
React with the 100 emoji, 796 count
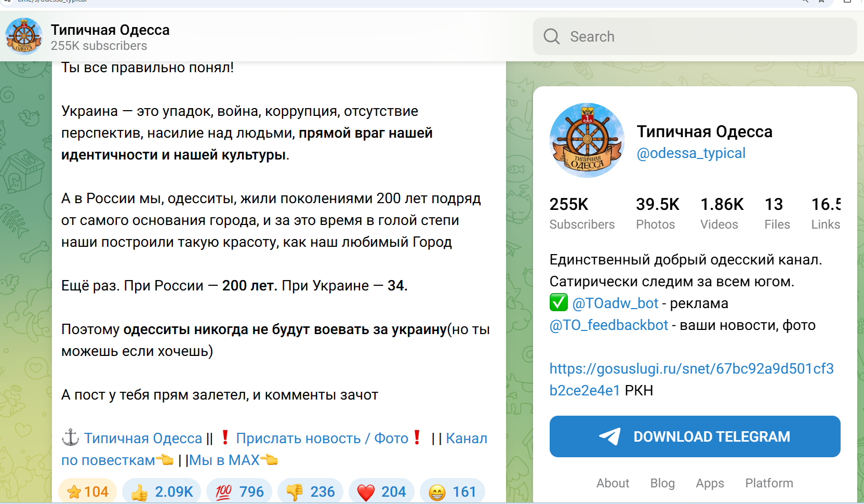239,492
